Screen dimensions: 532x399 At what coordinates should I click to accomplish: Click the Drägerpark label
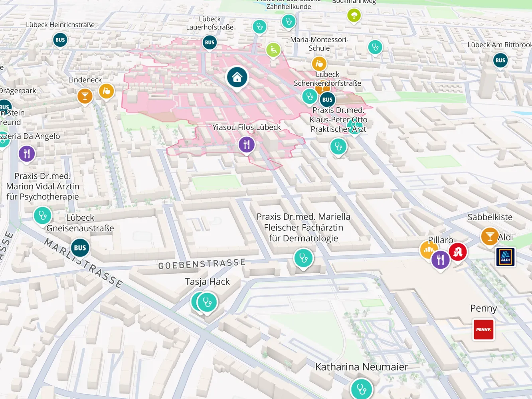coord(18,91)
